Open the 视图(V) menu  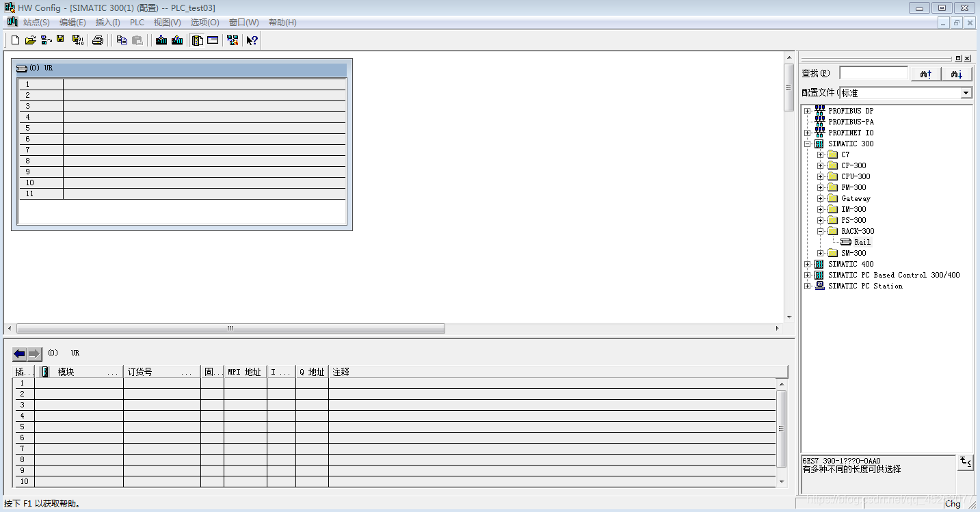(167, 23)
